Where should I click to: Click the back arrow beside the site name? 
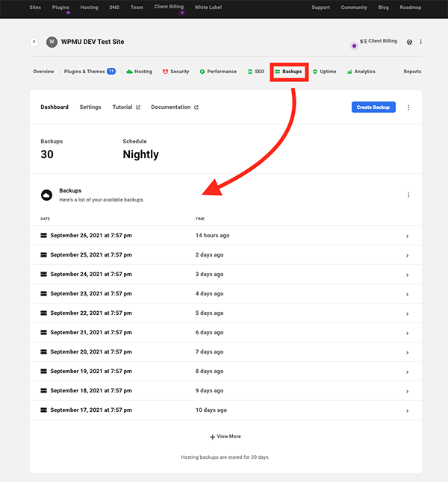tap(34, 42)
